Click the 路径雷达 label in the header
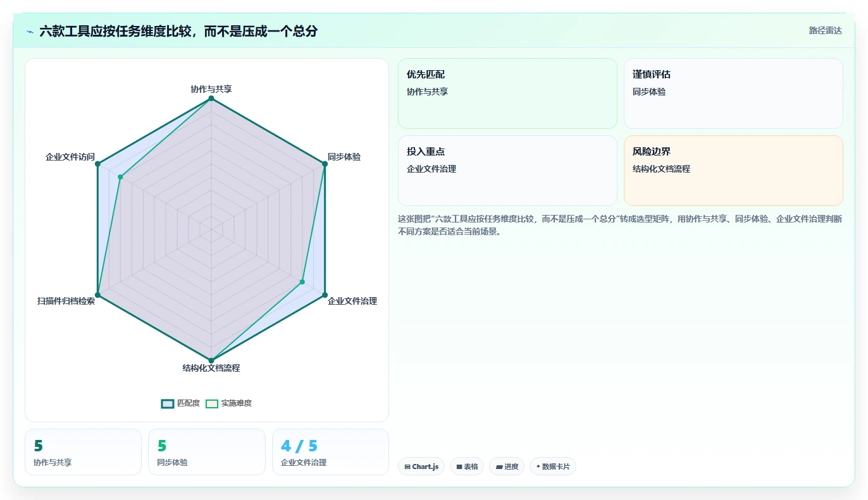The image size is (868, 500). coord(825,30)
